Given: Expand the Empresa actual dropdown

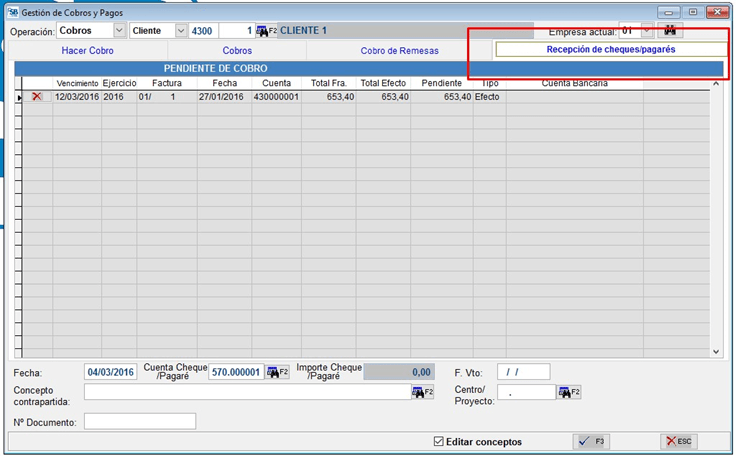Looking at the screenshot, I should click(x=647, y=31).
